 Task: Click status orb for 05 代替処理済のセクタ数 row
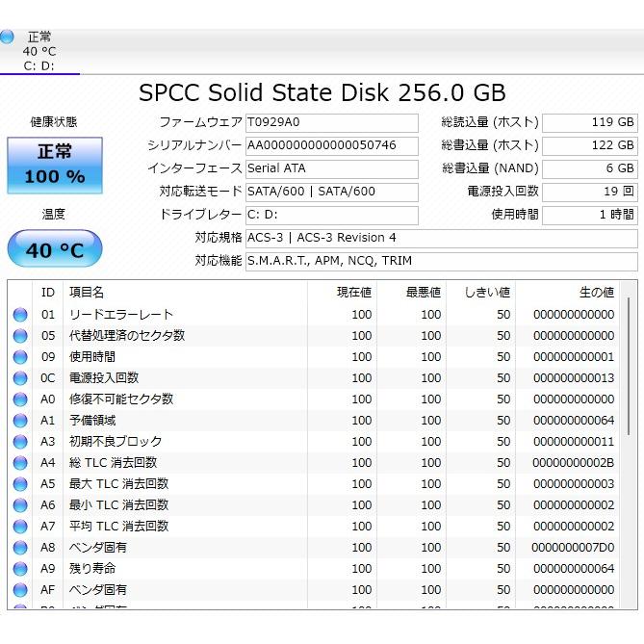coord(20,336)
